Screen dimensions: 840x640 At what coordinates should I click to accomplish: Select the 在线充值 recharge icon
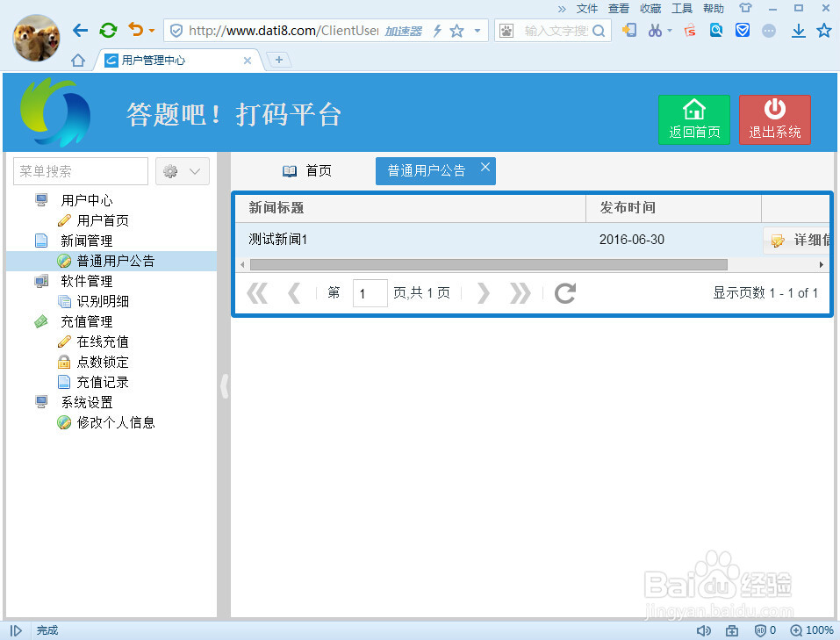point(63,342)
